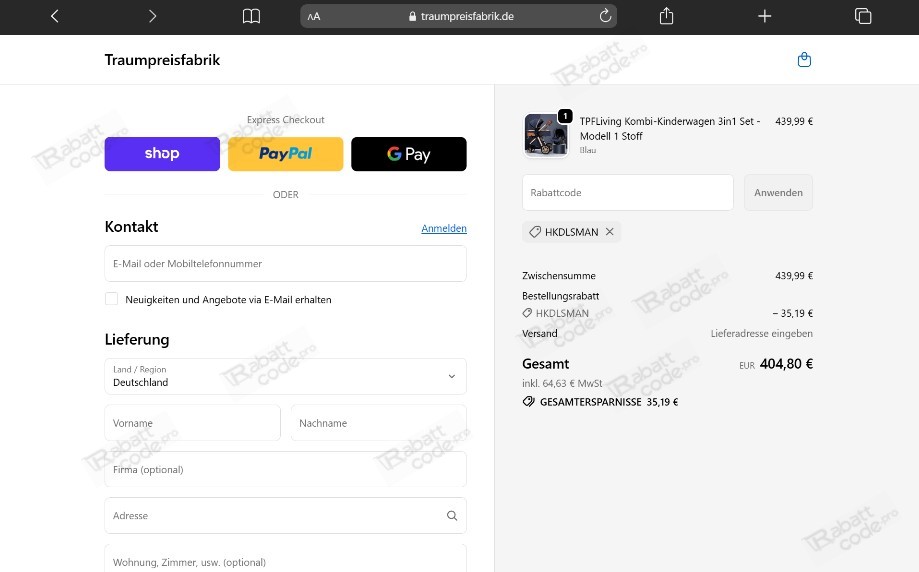Open a new tab with the plus icon

tap(764, 16)
